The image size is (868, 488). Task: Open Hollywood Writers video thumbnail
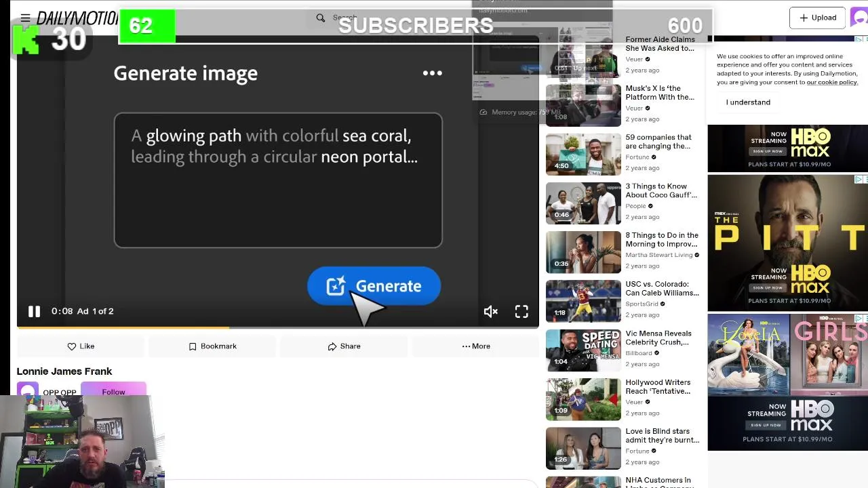click(x=583, y=399)
